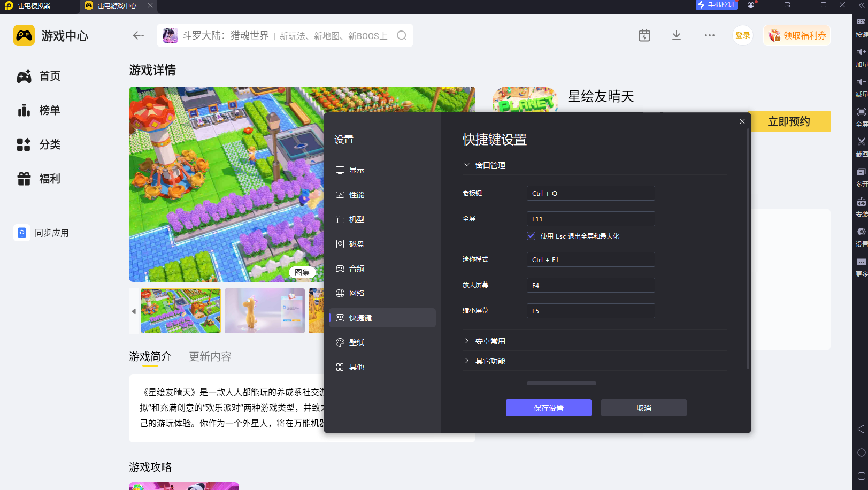Select 显示 settings category

[x=357, y=170]
